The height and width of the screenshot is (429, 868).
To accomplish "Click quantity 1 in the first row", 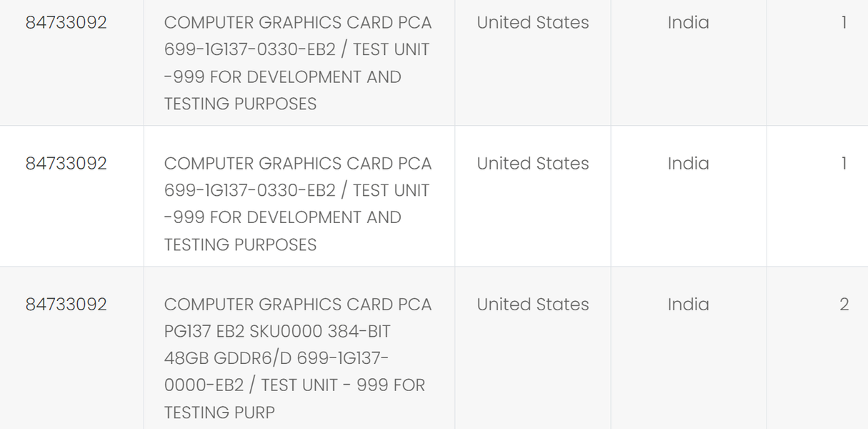I will click(x=844, y=23).
